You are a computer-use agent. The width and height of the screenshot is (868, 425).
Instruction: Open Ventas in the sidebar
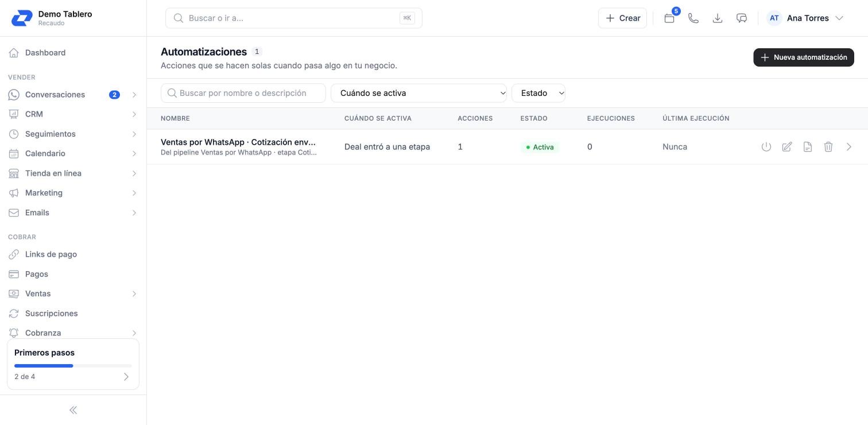click(73, 293)
